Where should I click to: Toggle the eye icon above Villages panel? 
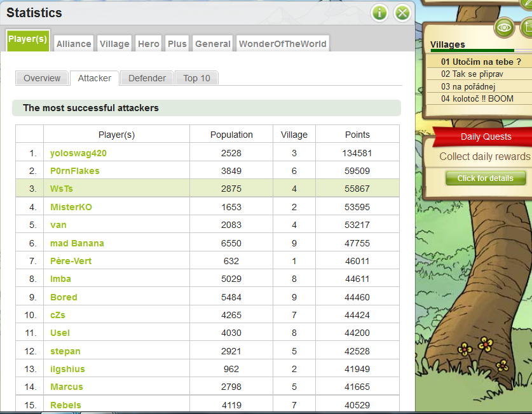tap(504, 27)
